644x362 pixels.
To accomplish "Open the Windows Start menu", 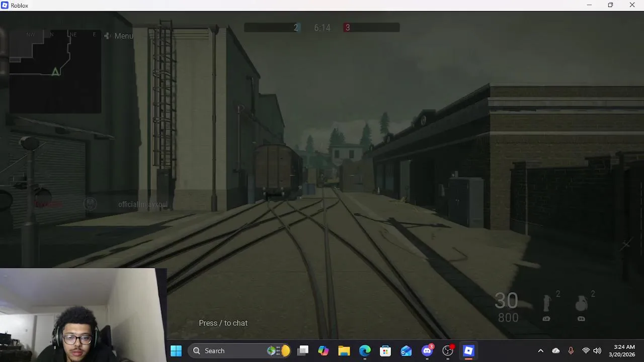I will pos(176,350).
